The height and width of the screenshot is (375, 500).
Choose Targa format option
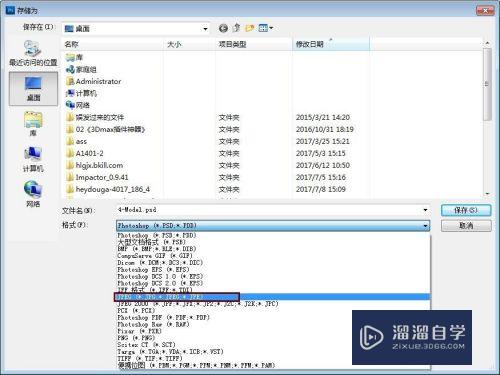coord(273,352)
